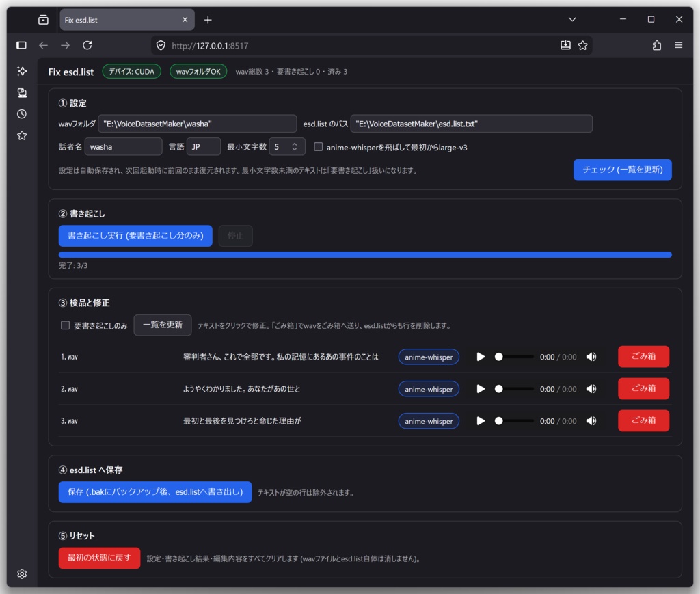
Task: Open the AI sparkle sidebar icon
Action: [22, 71]
